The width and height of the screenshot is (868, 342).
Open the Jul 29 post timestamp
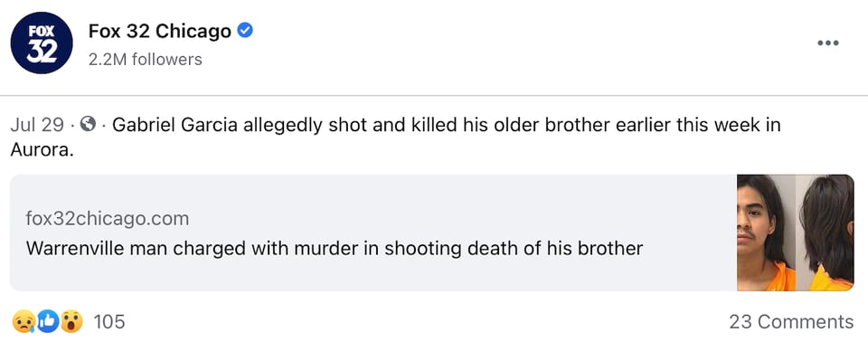[37, 125]
